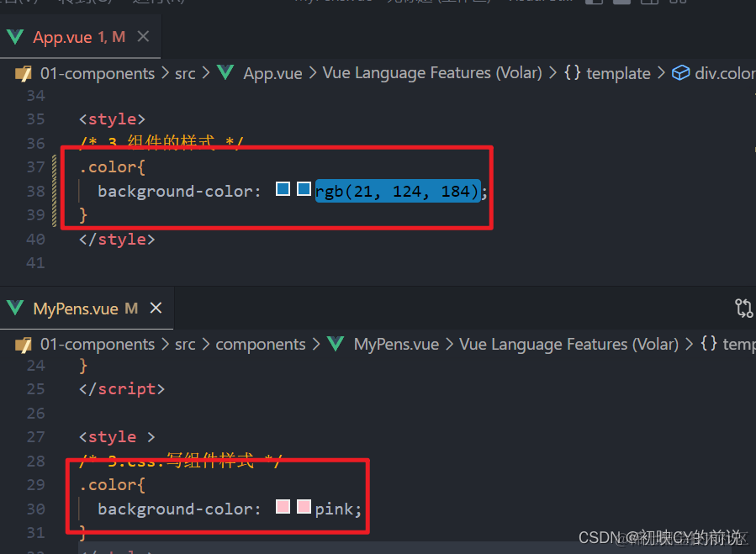Click the .color selector on line 29

(108, 485)
